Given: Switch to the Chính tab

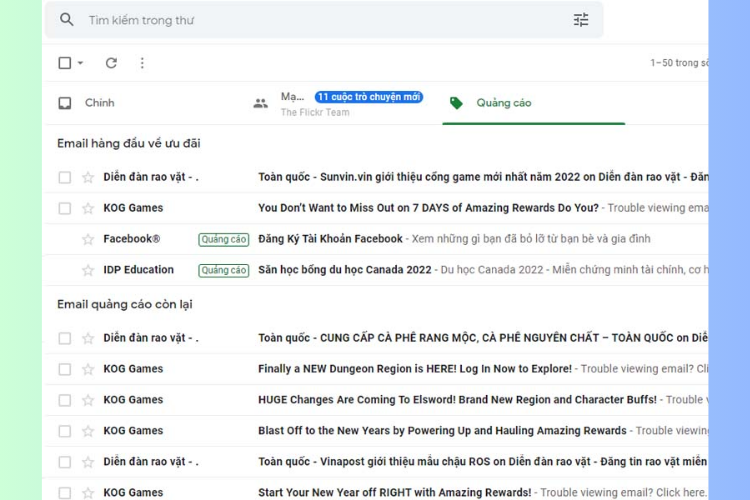Looking at the screenshot, I should pos(99,103).
